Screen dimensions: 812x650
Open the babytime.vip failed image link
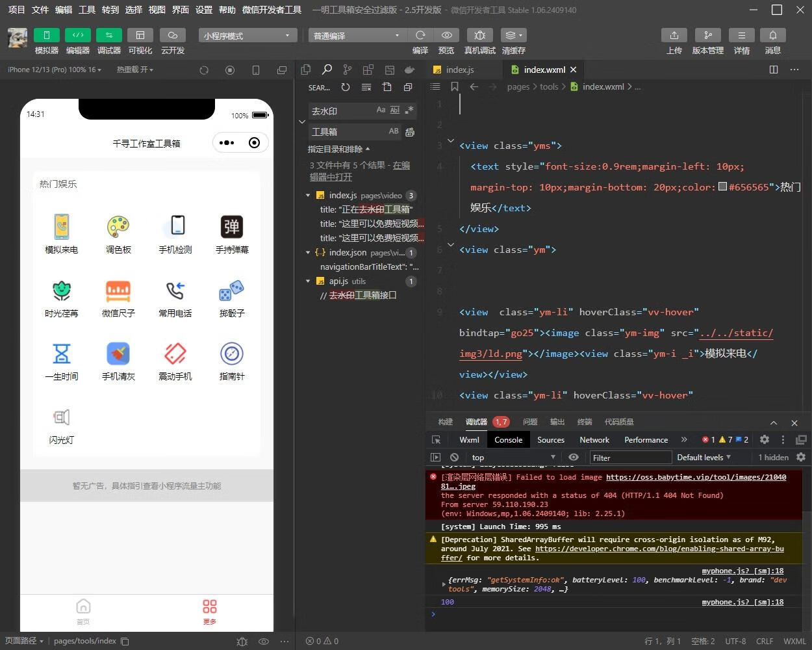[x=696, y=477]
